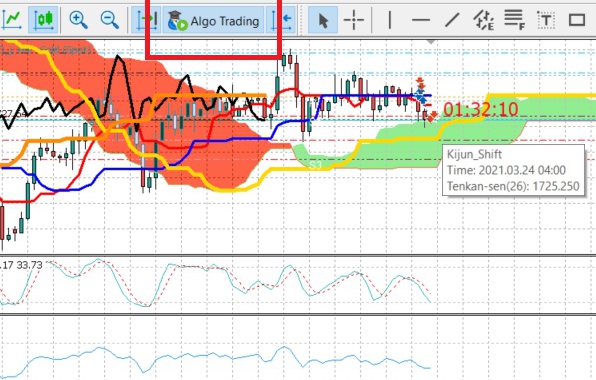
Task: Zoom out of the chart
Action: [109, 19]
